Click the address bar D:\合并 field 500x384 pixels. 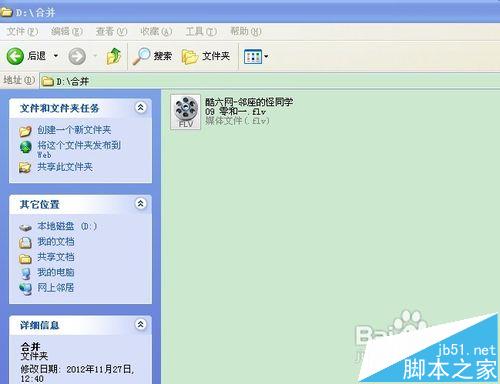[x=269, y=81]
